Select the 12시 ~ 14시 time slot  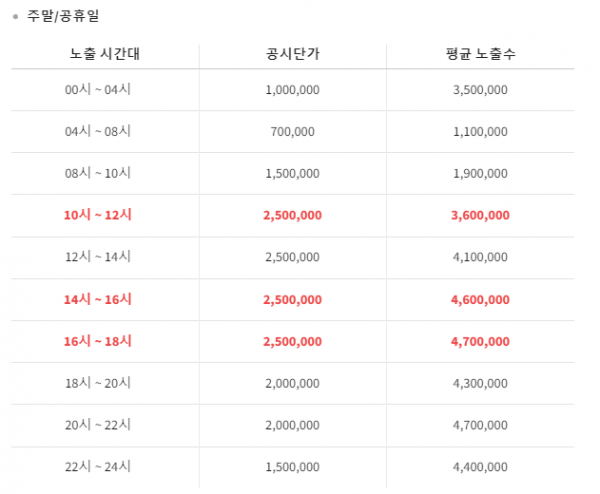[x=98, y=257]
